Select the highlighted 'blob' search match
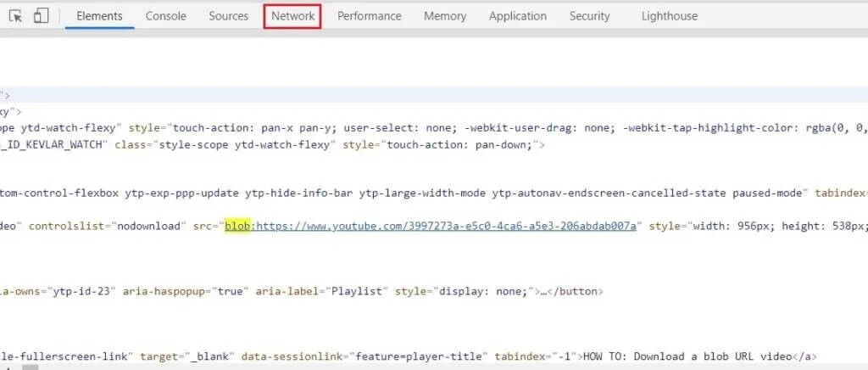 click(238, 226)
